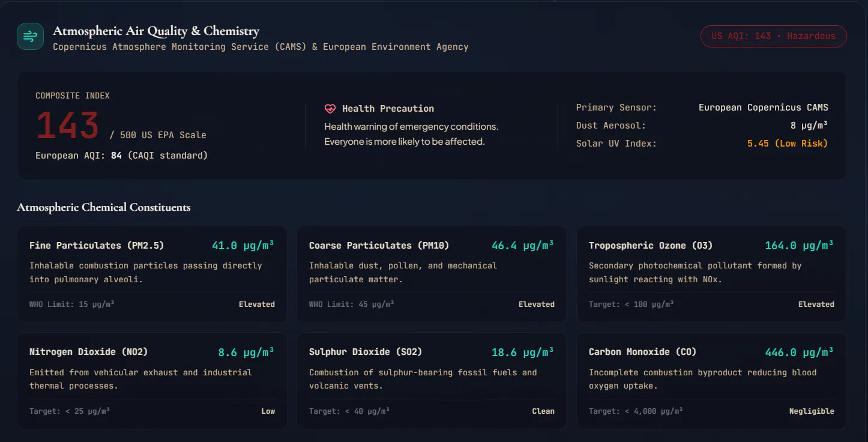This screenshot has width=868, height=442.
Task: Click the ozone description about sunlight and NOx
Action: pyautogui.click(x=695, y=273)
